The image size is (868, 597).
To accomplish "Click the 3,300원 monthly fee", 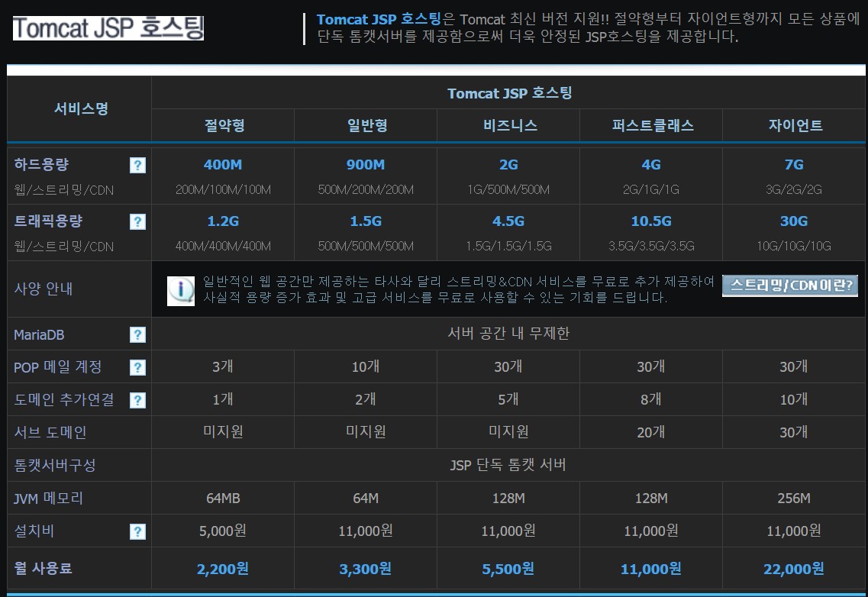I will point(366,569).
